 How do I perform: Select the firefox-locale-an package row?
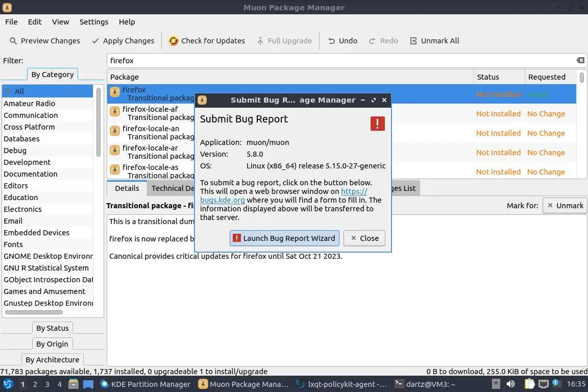(341, 133)
